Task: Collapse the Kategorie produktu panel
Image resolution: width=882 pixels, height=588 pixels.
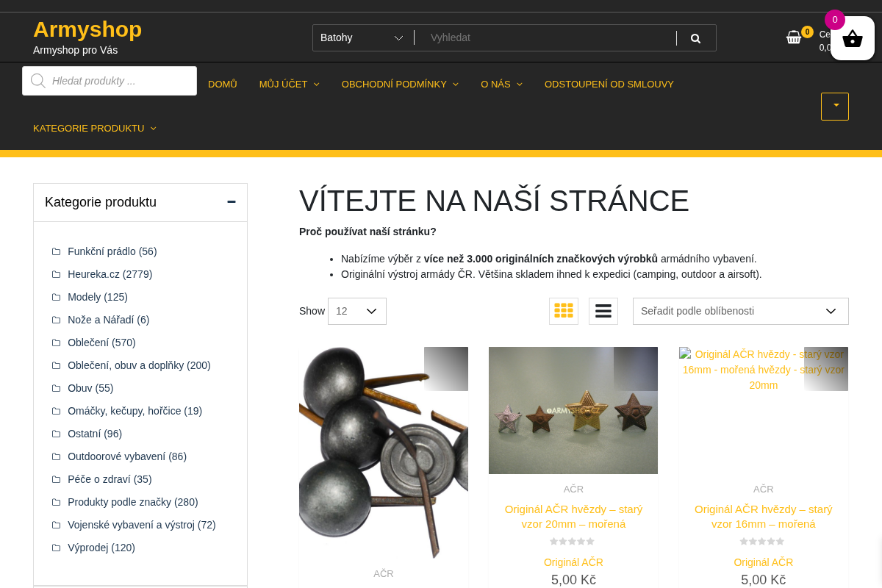Action: point(232,202)
